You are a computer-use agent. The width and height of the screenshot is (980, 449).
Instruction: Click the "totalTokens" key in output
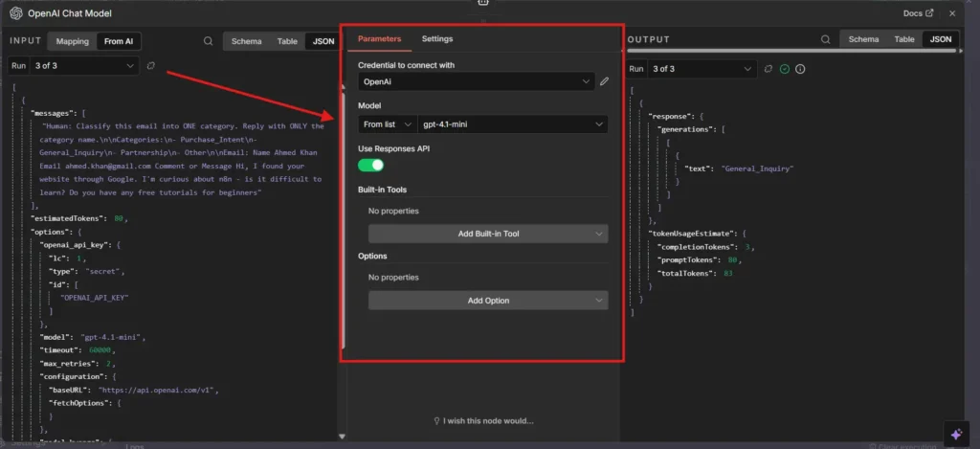[x=687, y=274]
